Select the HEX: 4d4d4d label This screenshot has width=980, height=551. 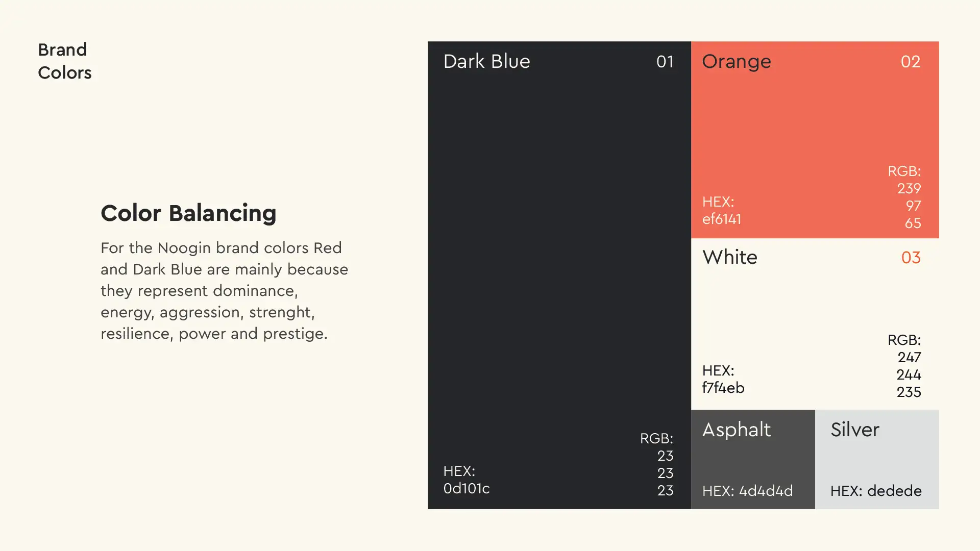[x=748, y=491]
